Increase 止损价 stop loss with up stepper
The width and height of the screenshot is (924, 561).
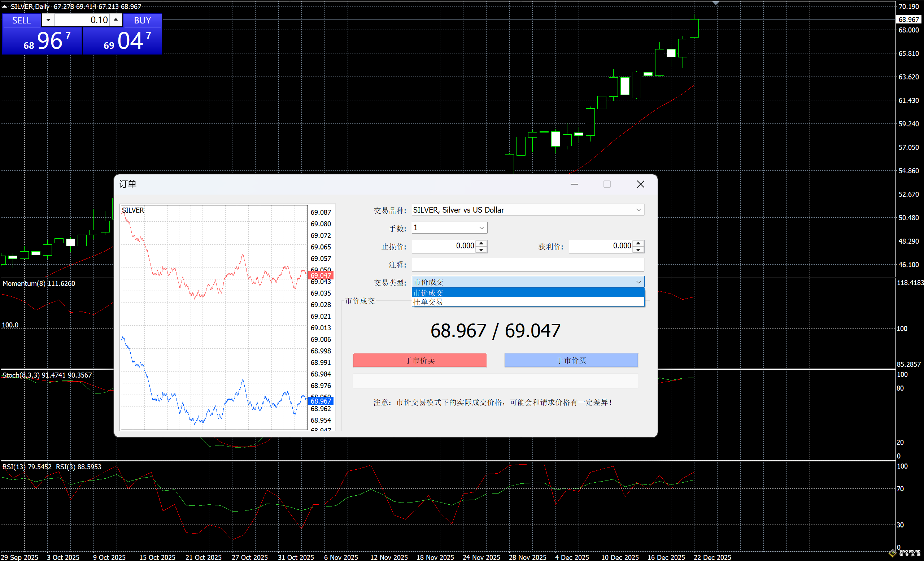(x=481, y=243)
